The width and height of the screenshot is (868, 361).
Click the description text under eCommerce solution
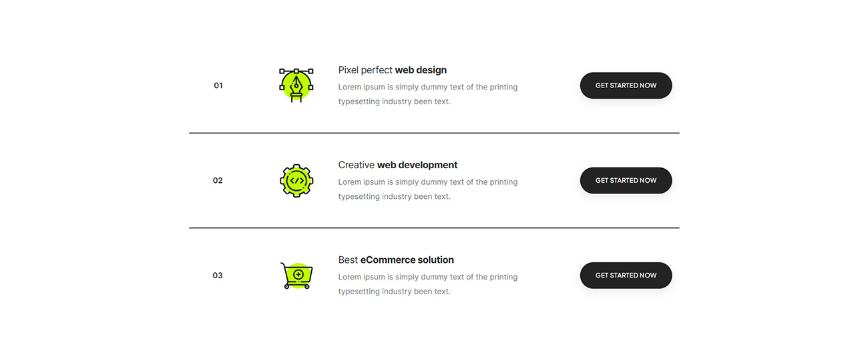427,284
